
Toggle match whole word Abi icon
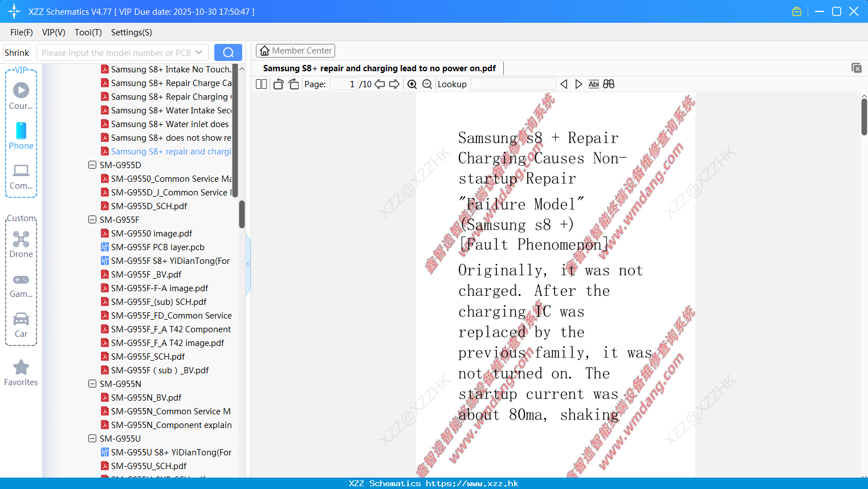coord(593,84)
